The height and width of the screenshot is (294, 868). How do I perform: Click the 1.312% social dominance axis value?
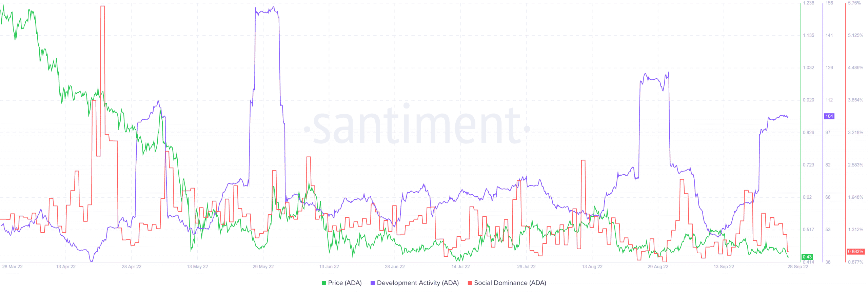tap(855, 230)
